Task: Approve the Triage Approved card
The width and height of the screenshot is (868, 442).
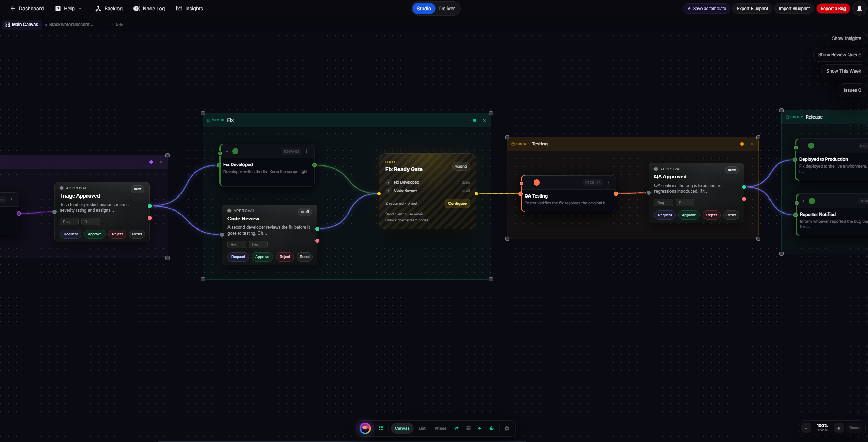Action: coord(95,234)
